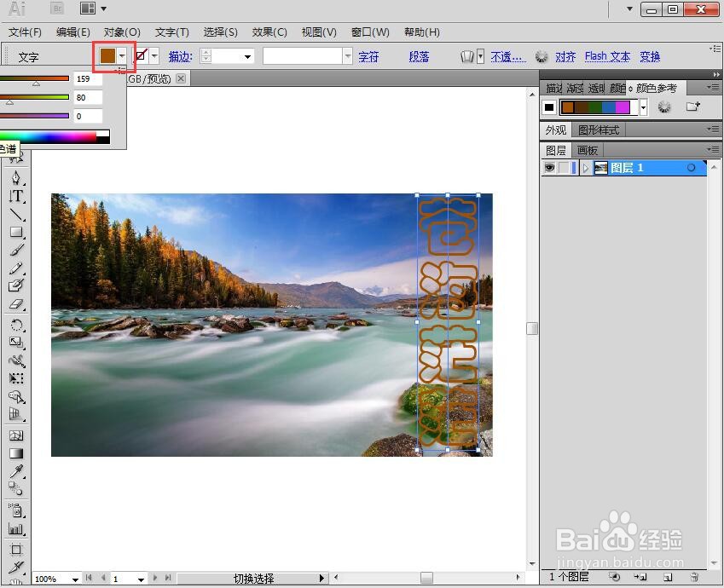This screenshot has height=588, width=724.
Task: Select the Eraser tool
Action: [16, 304]
